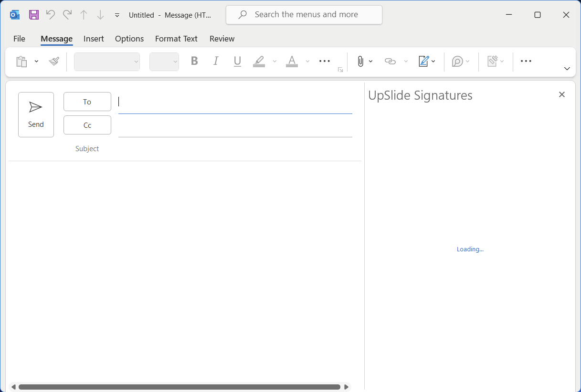Click the To button

(x=87, y=102)
